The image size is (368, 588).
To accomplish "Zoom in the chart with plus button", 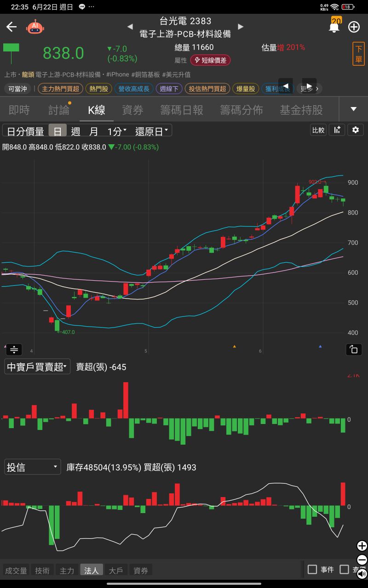I will (x=362, y=546).
